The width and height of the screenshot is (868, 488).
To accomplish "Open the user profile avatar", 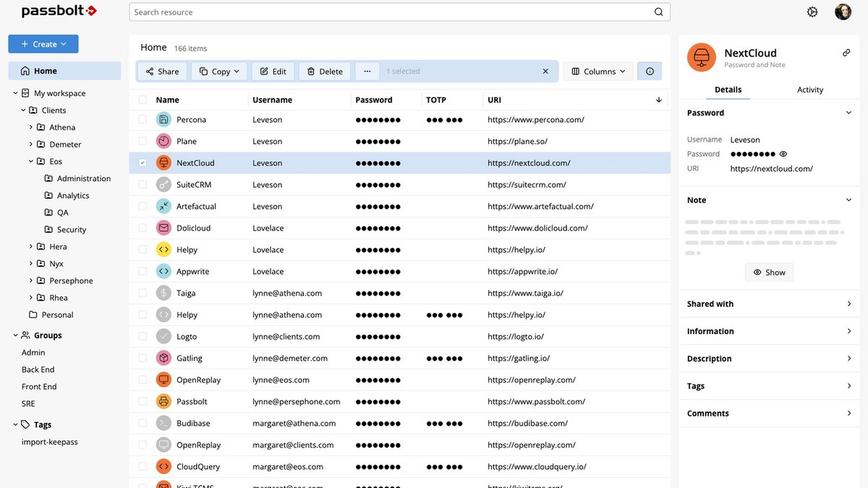I will 843,12.
